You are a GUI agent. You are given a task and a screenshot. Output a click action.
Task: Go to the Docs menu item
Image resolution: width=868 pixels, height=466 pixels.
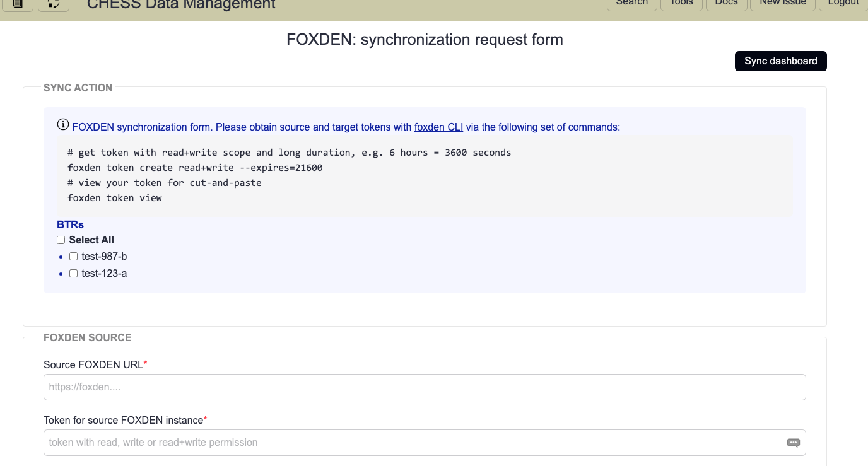point(726,4)
